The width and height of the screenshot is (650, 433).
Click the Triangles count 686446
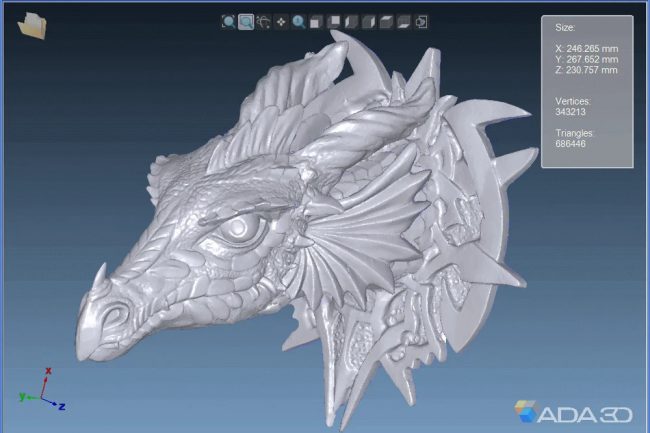click(571, 144)
